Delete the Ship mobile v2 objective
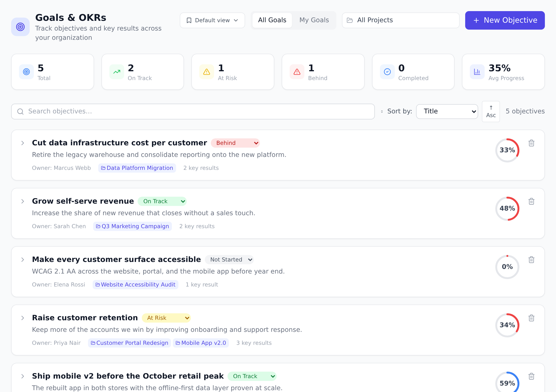Viewport: 556px width, 392px height. (531, 376)
